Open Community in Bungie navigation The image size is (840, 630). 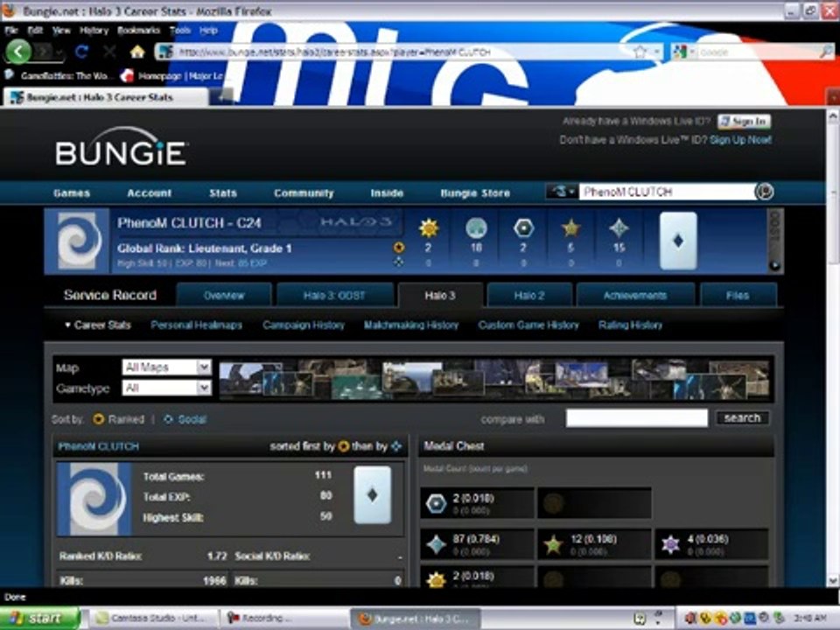point(304,192)
